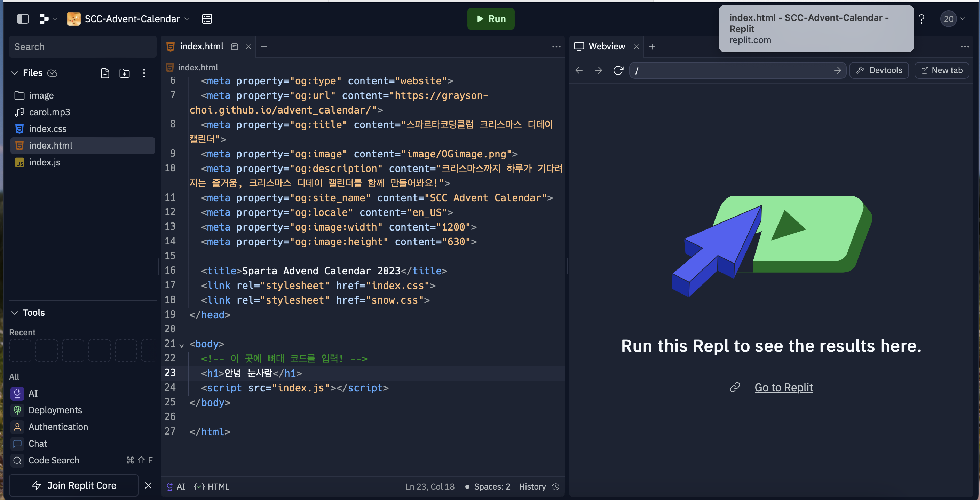Add a new tab in Webview pane
The height and width of the screenshot is (500, 980).
652,46
